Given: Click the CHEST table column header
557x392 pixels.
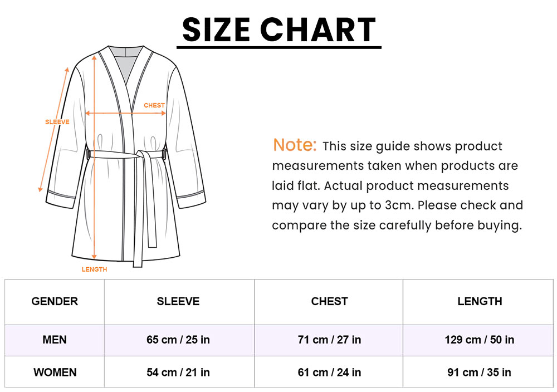Looking at the screenshot, I should (x=329, y=301).
